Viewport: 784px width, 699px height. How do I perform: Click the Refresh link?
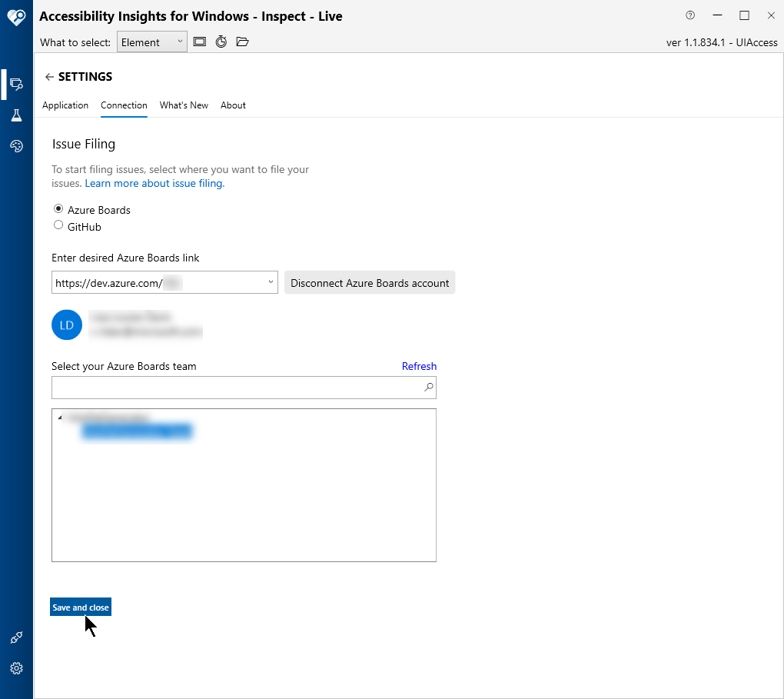(419, 366)
